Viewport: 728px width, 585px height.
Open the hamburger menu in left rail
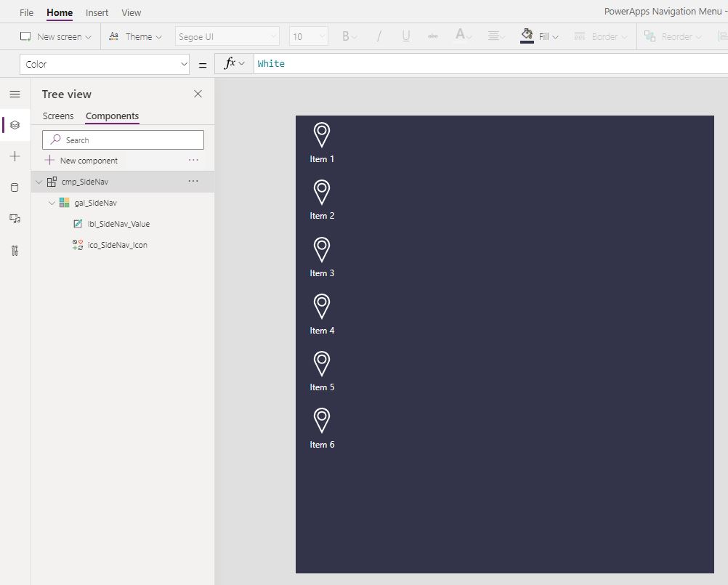coord(15,94)
